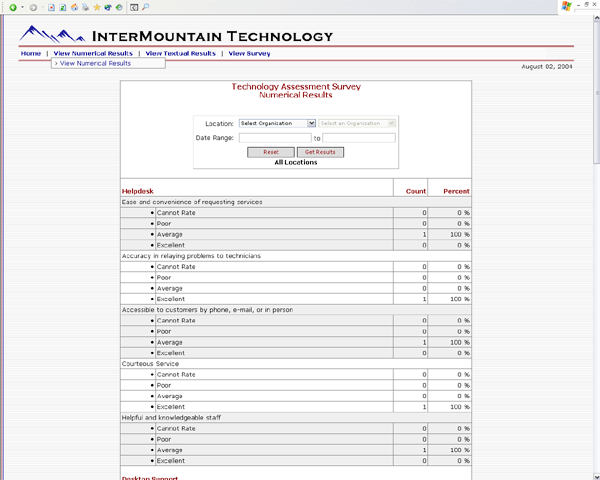Click the Print icon in toolbar
This screenshot has width=600, height=480.
(x=85, y=7)
